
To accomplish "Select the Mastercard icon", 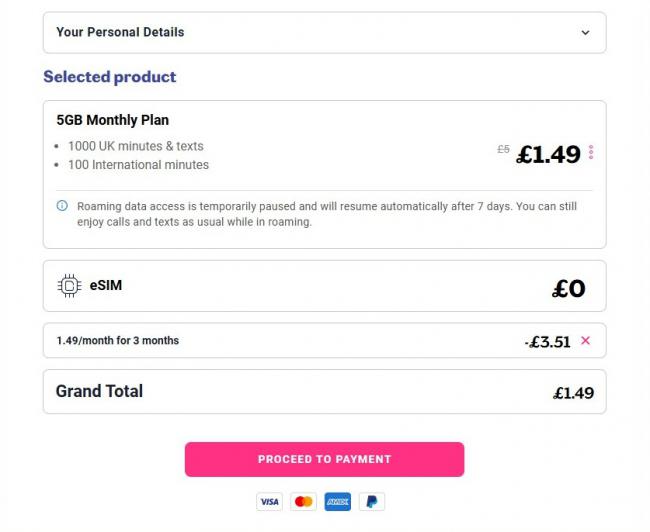I will [x=303, y=501].
